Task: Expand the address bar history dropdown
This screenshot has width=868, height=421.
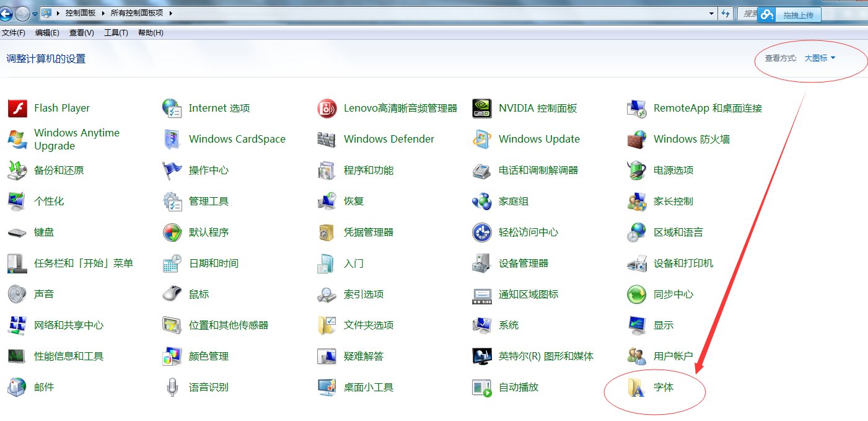Action: point(710,12)
